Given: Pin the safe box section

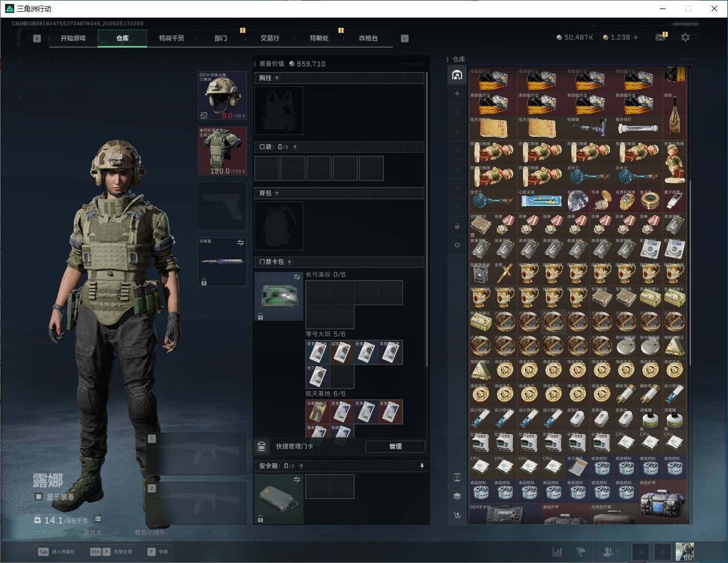Looking at the screenshot, I should point(422,466).
